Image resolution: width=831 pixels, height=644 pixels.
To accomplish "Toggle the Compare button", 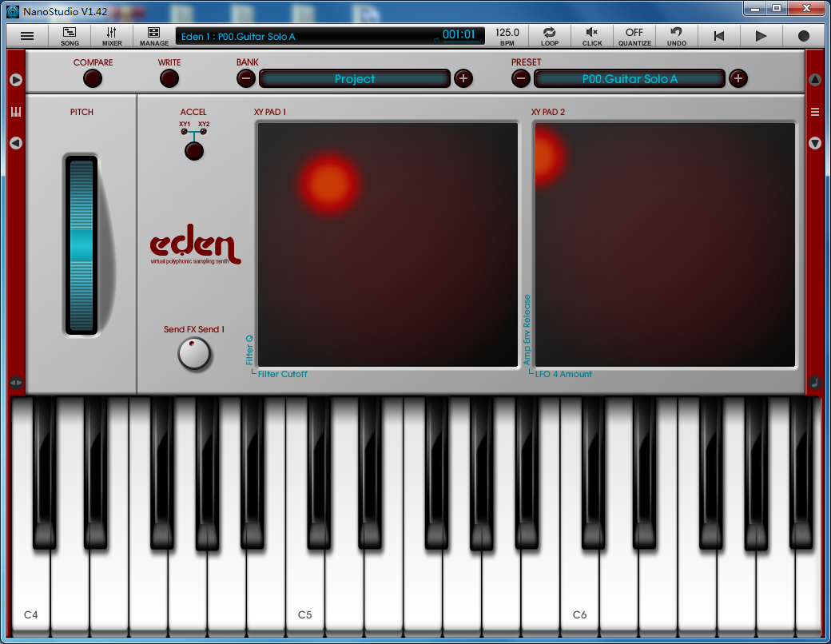I will pyautogui.click(x=93, y=78).
